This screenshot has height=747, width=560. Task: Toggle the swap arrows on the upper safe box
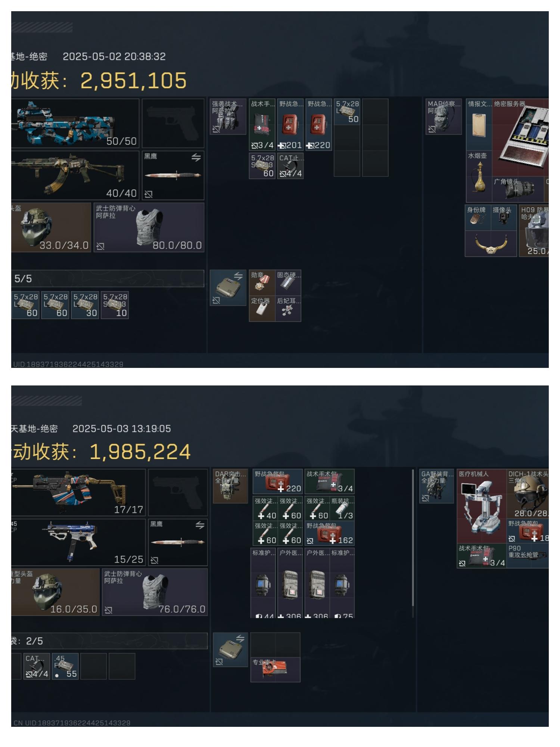(238, 276)
